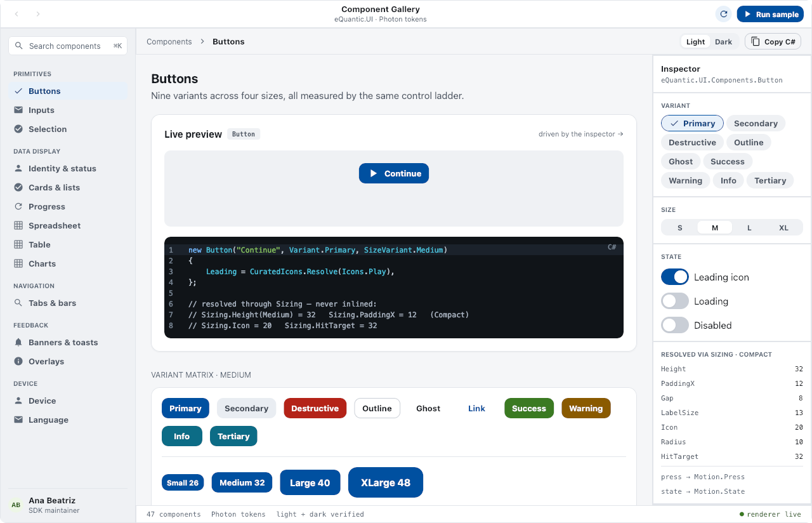This screenshot has width=812, height=523.
Task: Click the Success green matrix button
Action: 529,408
